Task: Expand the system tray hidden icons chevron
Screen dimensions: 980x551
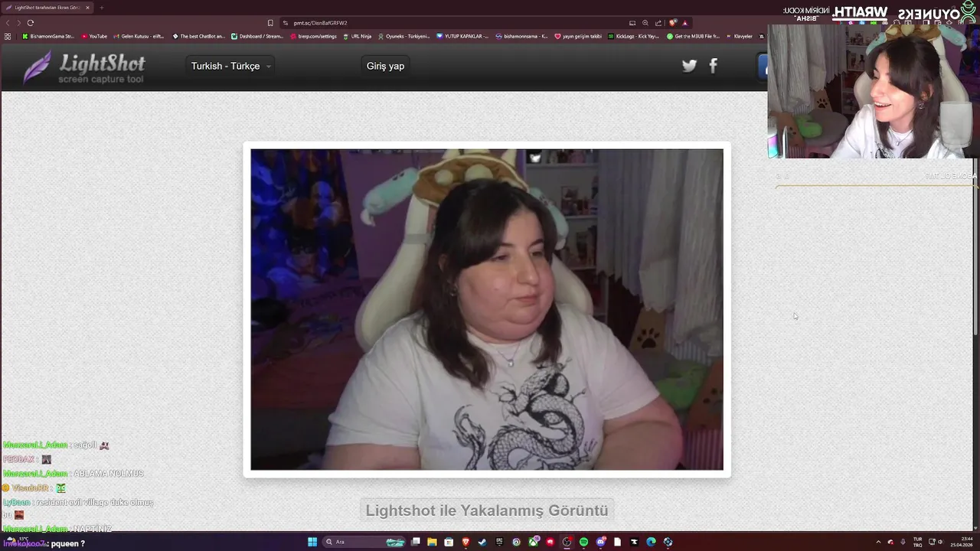Action: tap(878, 542)
